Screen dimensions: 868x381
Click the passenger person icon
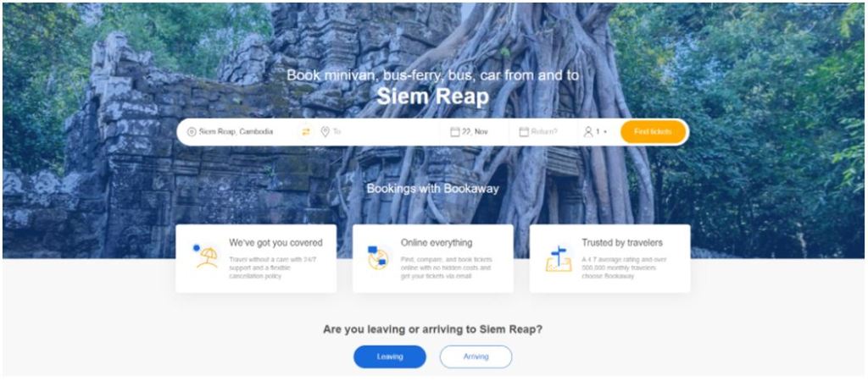pos(588,132)
